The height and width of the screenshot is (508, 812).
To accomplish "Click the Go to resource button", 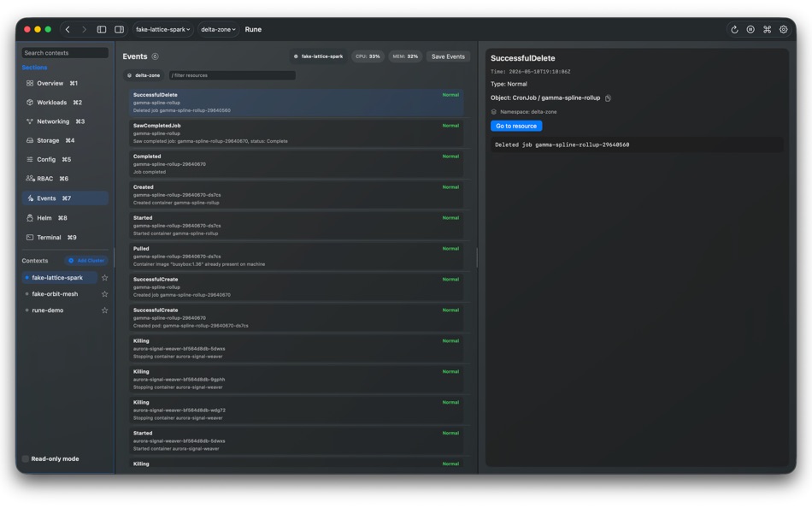I will coord(515,126).
